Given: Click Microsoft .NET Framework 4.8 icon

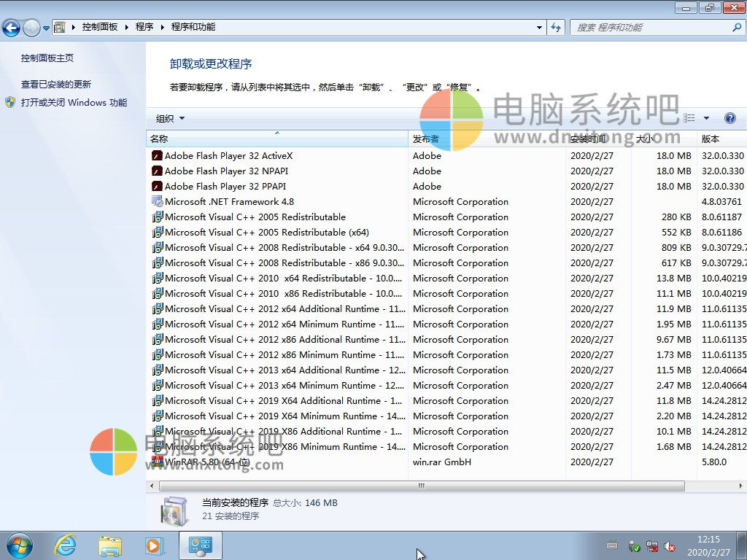Looking at the screenshot, I should tap(158, 201).
